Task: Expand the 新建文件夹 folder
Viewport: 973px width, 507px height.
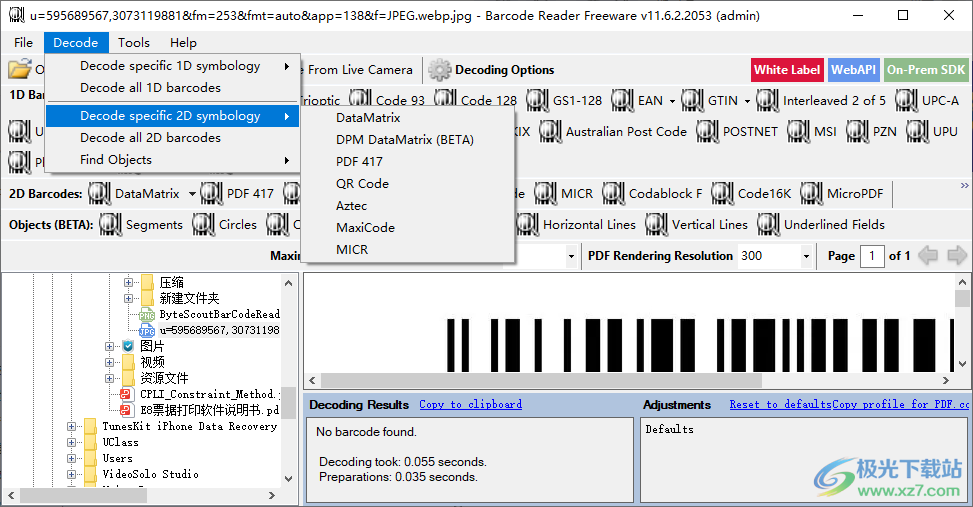Action: (128, 298)
